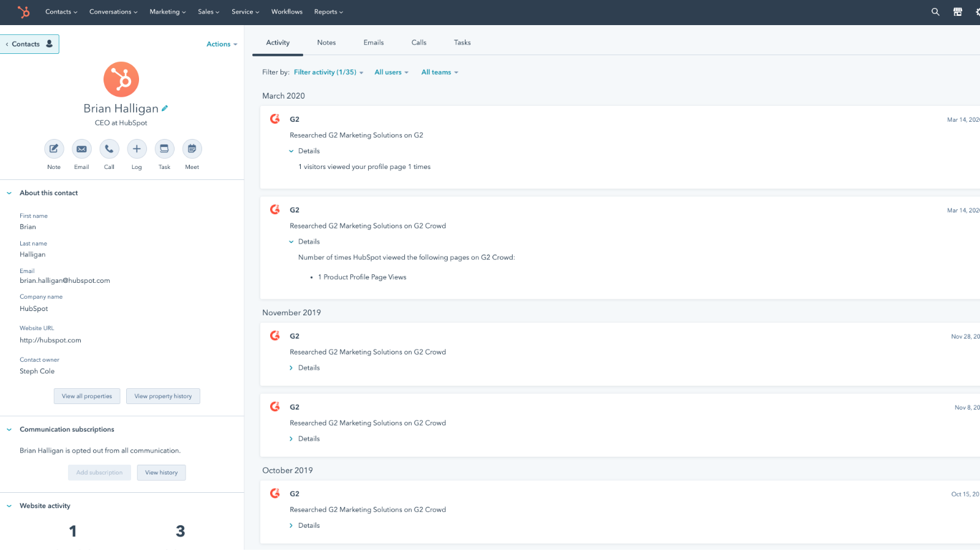Create a Task using the Task icon
Image resolution: width=980 pixels, height=551 pixels.
pos(164,149)
